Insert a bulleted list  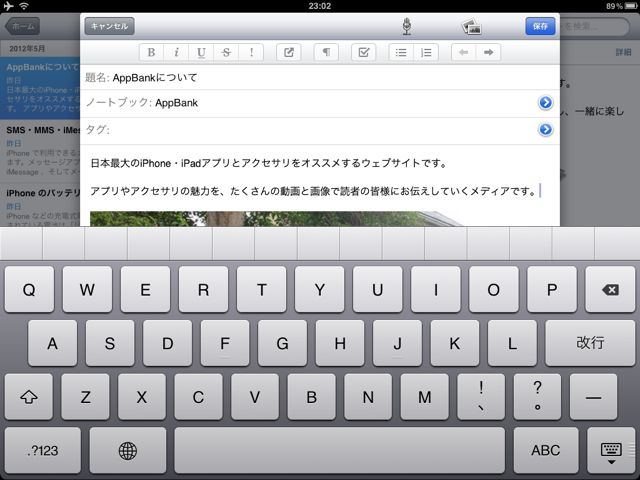[x=401, y=52]
